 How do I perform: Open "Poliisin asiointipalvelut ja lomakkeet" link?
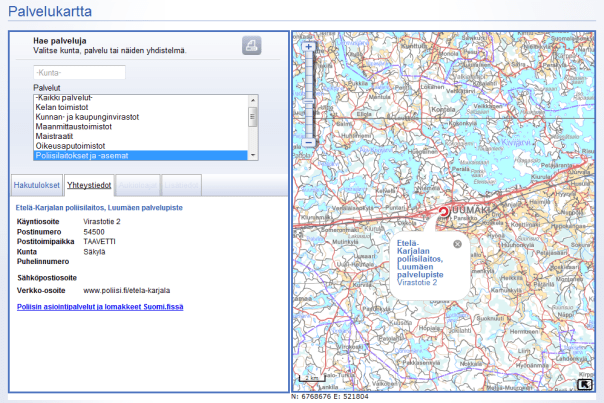click(x=100, y=307)
